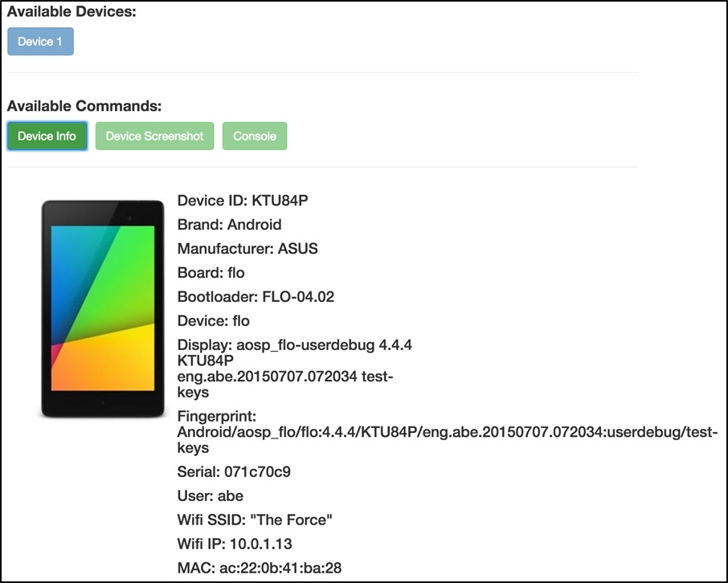728x583 pixels.
Task: Click the "eng.abe.20150707.072034 test-" display line
Action: pyautogui.click(x=285, y=377)
